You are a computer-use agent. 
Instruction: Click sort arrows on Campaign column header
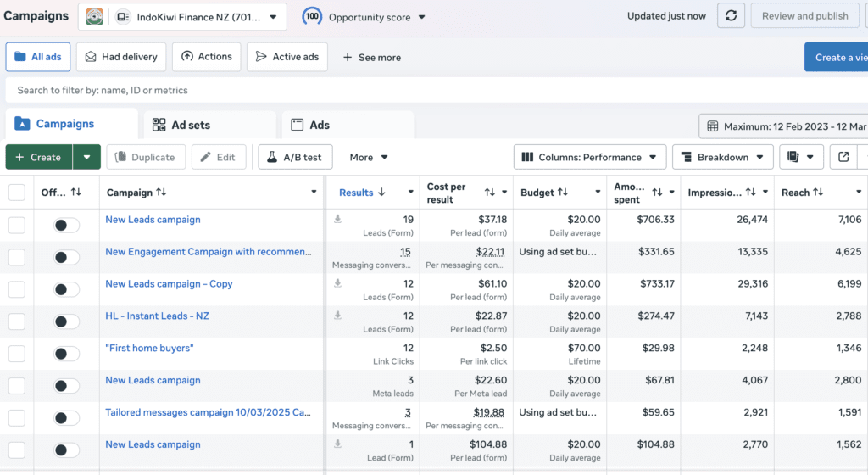(x=161, y=193)
